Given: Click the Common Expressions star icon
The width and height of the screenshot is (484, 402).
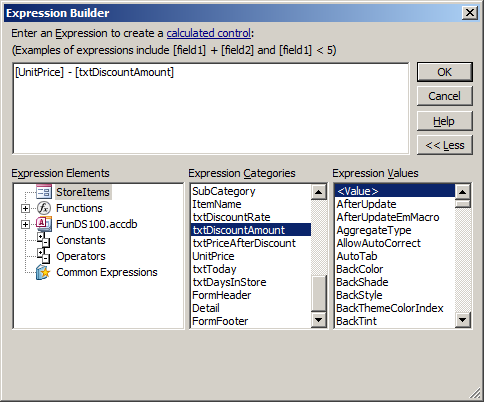Looking at the screenshot, I should click(43, 272).
